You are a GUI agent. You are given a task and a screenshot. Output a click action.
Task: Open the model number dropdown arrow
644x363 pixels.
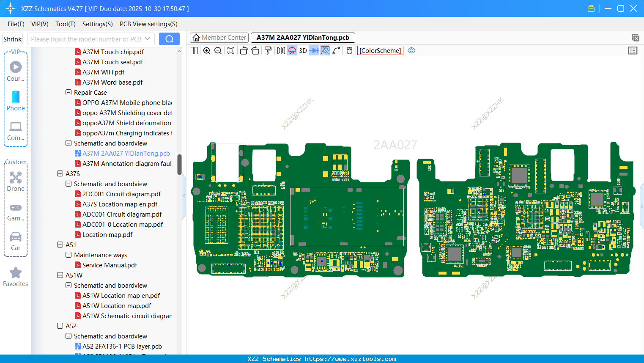pos(148,39)
